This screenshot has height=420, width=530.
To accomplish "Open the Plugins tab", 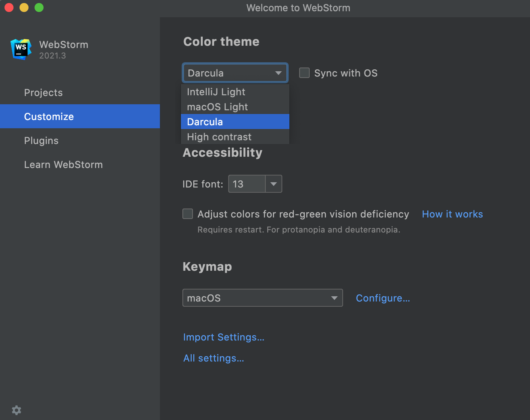I will point(80,141).
